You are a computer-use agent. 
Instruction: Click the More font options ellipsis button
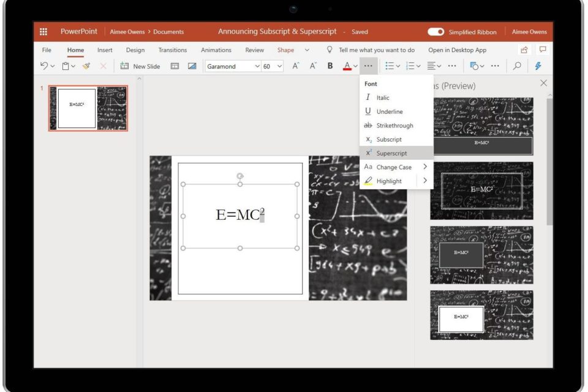pyautogui.click(x=368, y=66)
